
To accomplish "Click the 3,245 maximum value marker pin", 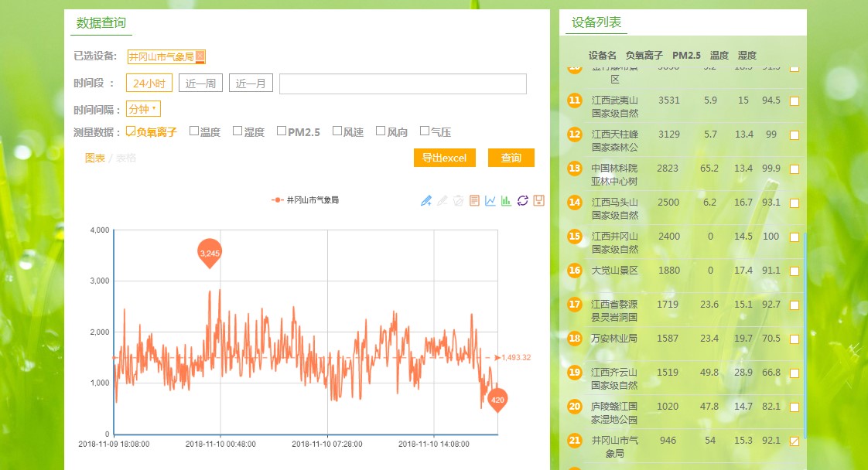I will click(x=210, y=253).
